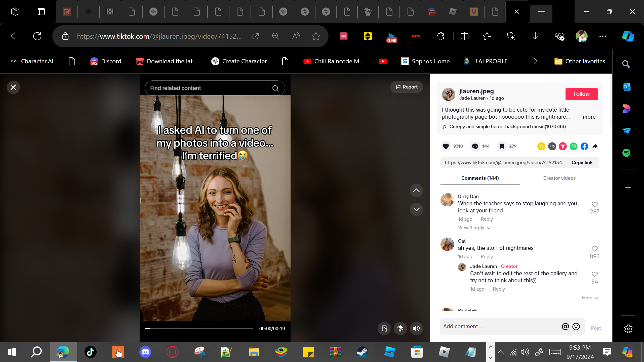
Task: Select the Comments (144) tab
Action: [x=480, y=178]
